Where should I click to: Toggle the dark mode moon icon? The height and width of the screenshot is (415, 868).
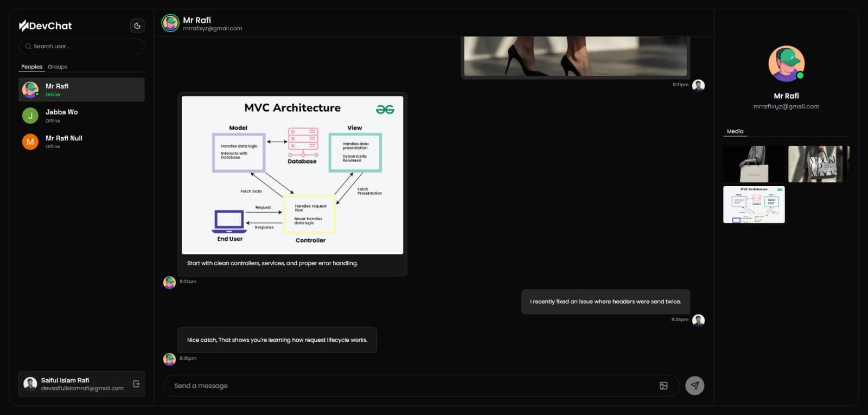(x=137, y=25)
